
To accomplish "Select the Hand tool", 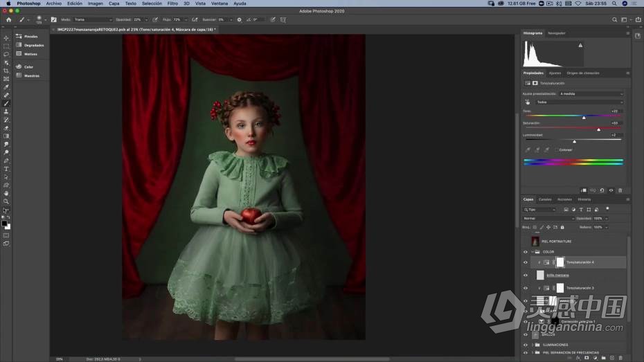I will tap(6, 193).
